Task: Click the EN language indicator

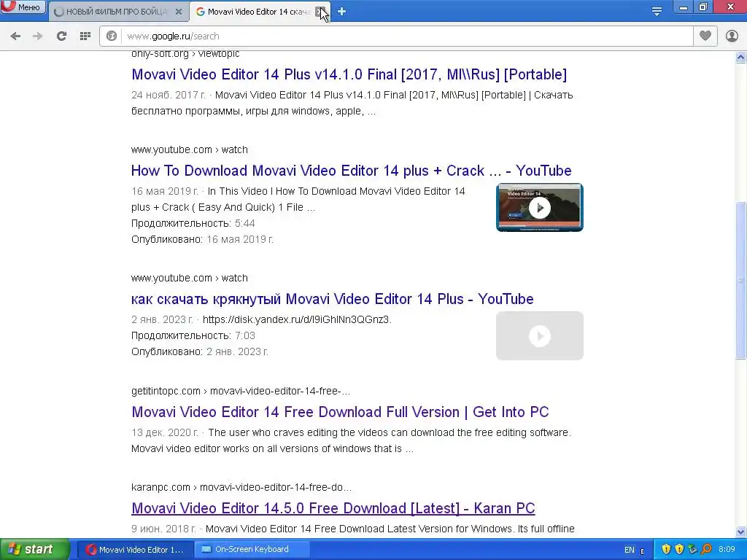Action: click(x=630, y=550)
